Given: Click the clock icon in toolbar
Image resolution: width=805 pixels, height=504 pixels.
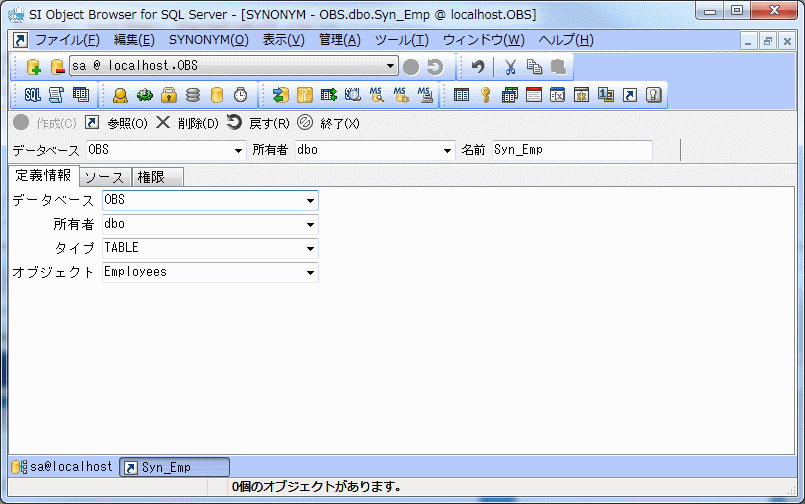Looking at the screenshot, I should 241,95.
